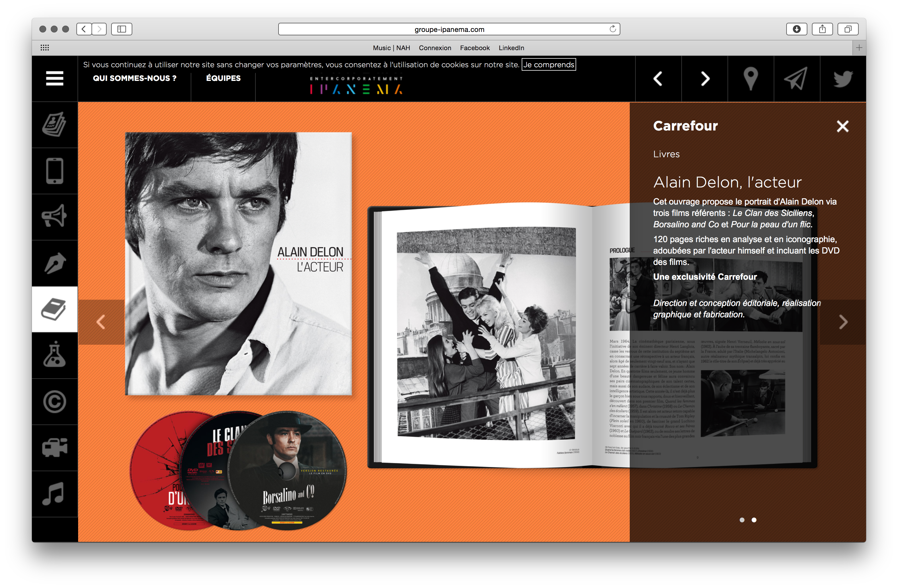Reload the page in address bar
This screenshot has width=898, height=588.
click(x=612, y=29)
